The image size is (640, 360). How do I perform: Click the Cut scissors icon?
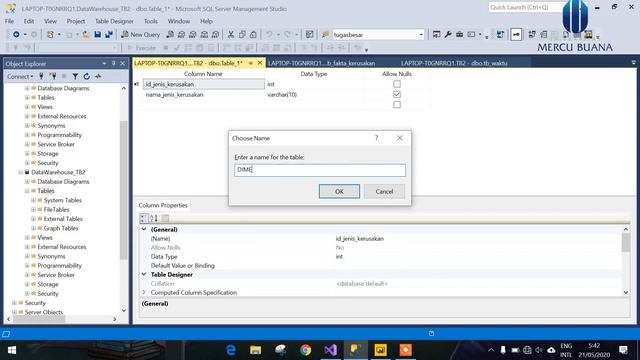(x=231, y=35)
